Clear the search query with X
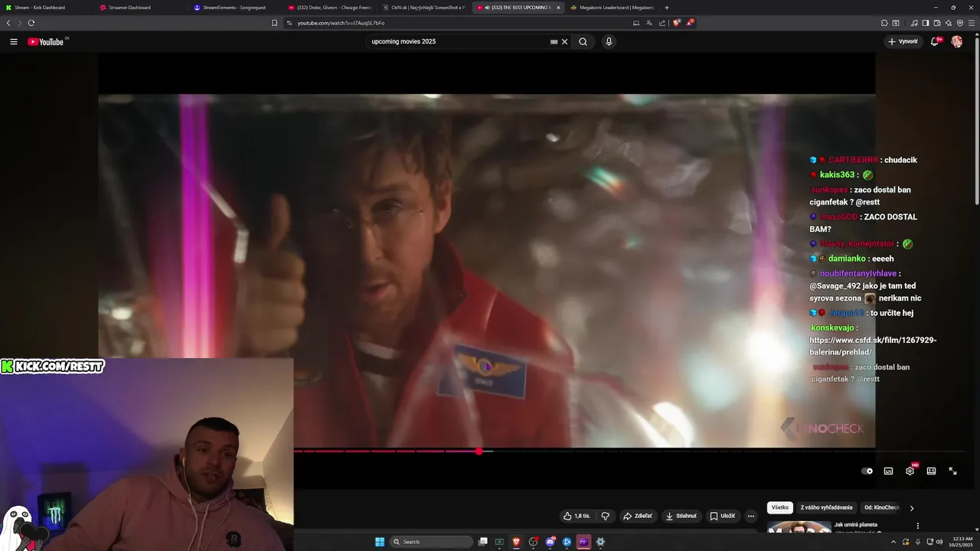This screenshot has height=551, width=980. (565, 42)
